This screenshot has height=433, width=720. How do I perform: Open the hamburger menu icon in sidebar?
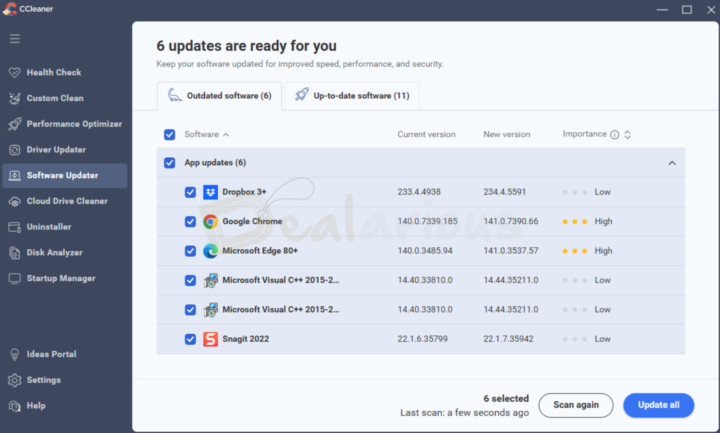click(x=15, y=39)
